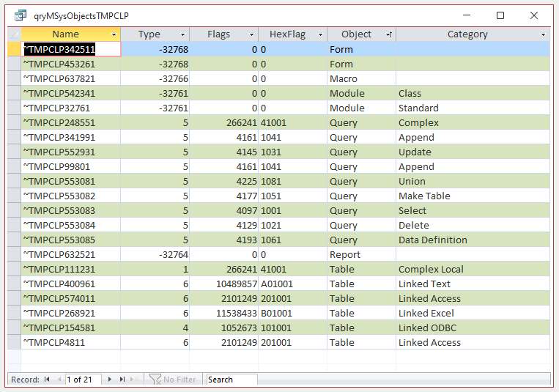The width and height of the screenshot is (559, 392).
Task: Open the Category column filter dropdown
Action: coord(543,34)
